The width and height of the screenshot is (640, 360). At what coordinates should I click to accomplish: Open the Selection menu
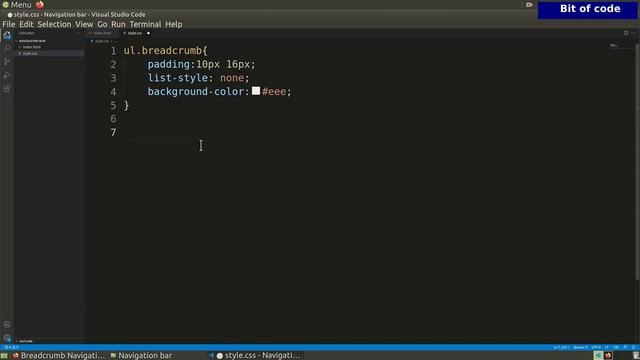pyautogui.click(x=54, y=24)
